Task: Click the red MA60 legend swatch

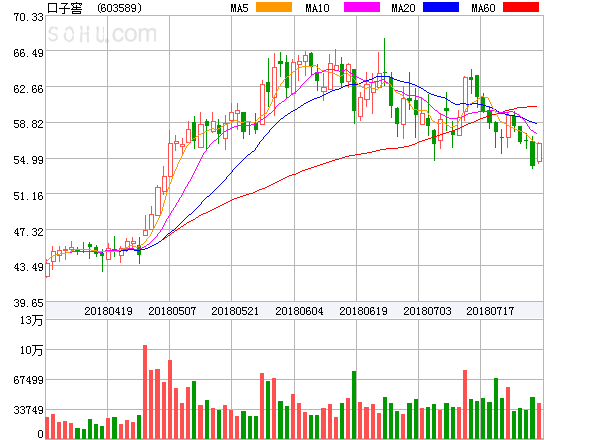Action: (x=521, y=7)
